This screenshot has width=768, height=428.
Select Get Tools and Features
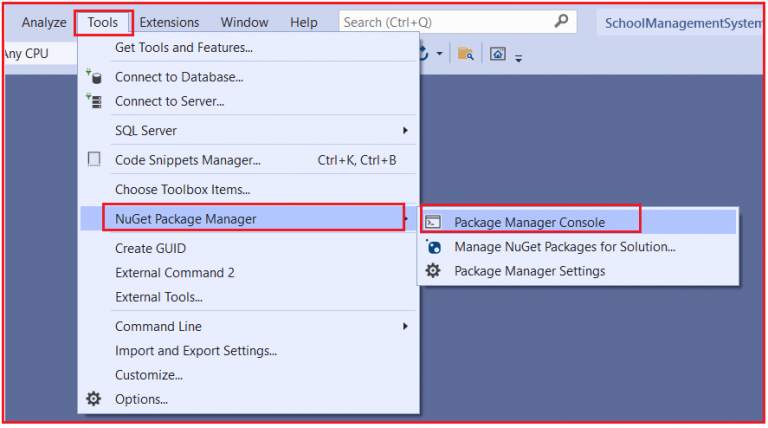click(x=183, y=47)
